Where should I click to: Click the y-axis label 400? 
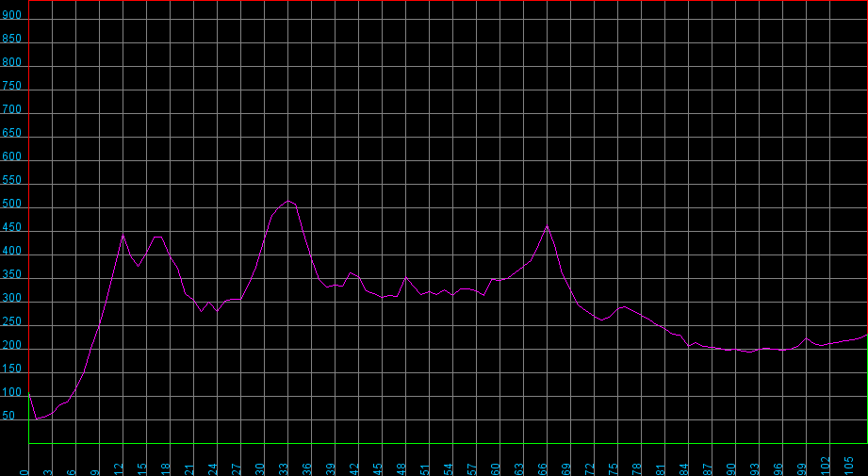tap(11, 251)
